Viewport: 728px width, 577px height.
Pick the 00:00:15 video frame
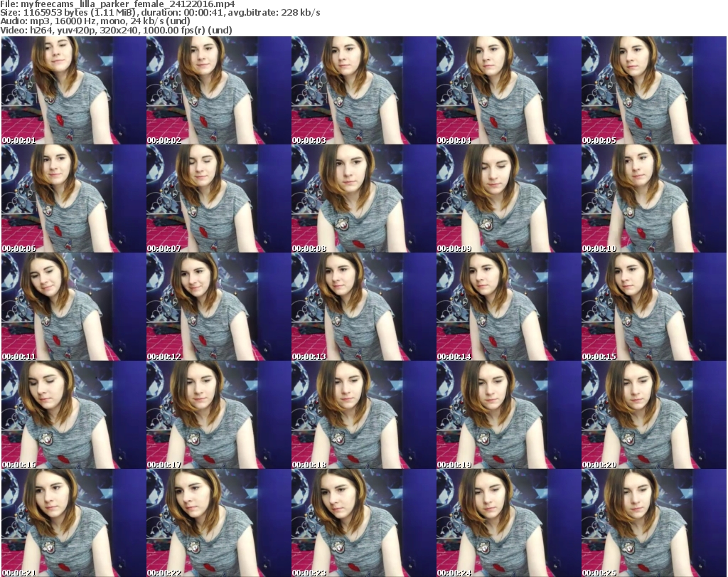[x=654, y=307]
